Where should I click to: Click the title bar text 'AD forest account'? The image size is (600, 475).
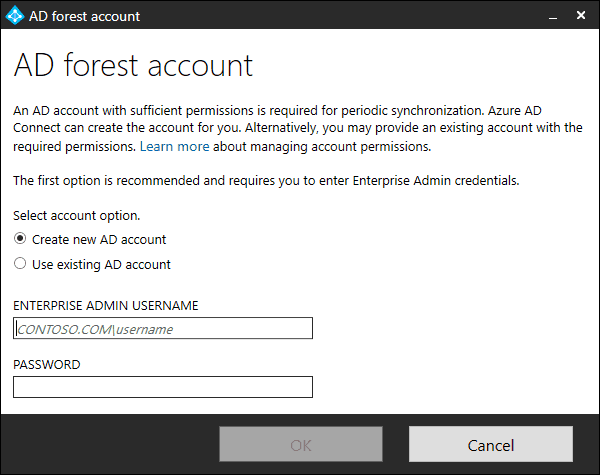[85, 16]
